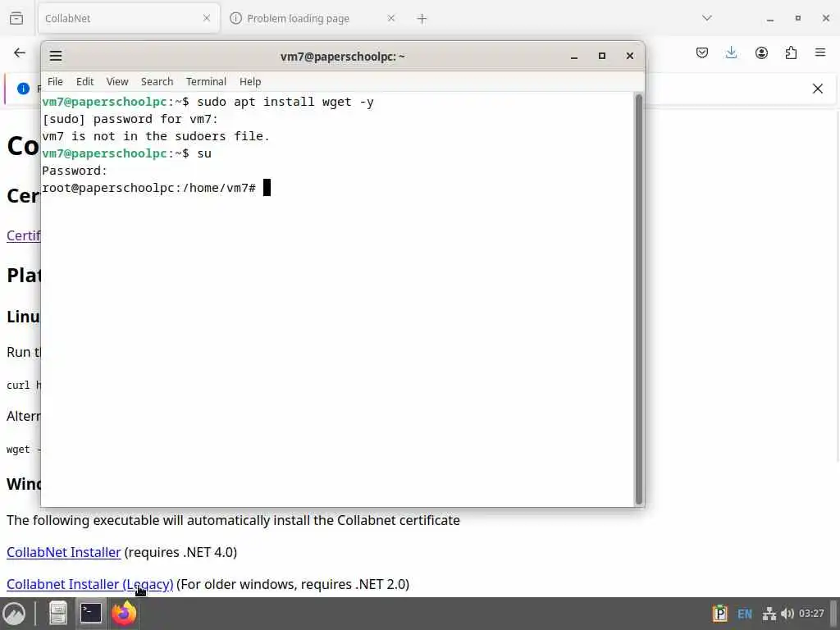Open the View menu in terminal
Viewport: 840px width, 630px height.
pos(116,81)
